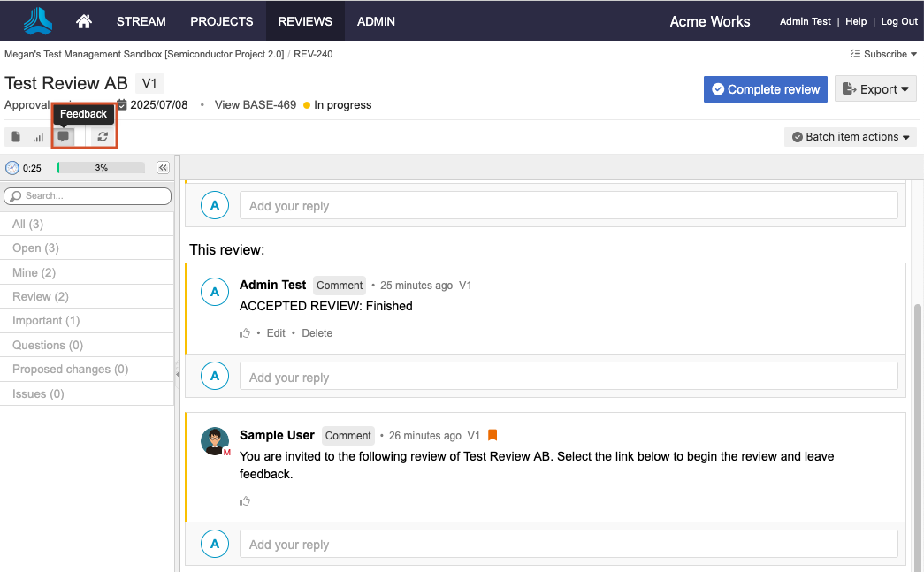Collapse the left filter panel
Viewport: 924px width, 572px height.
point(163,168)
